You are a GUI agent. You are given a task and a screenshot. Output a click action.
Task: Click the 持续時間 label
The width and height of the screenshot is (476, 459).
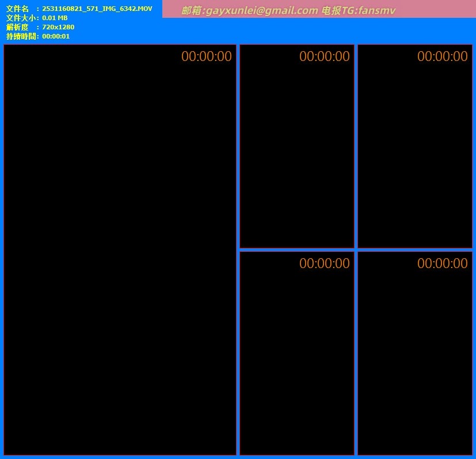(21, 36)
